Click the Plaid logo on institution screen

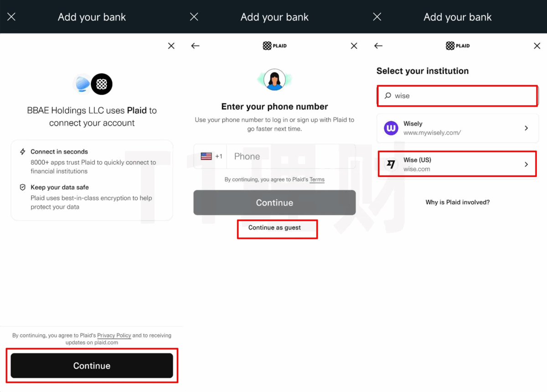458,46
